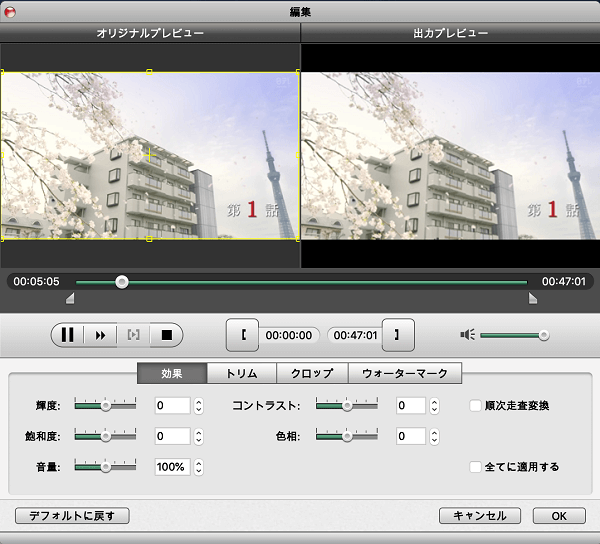Switch to the トリム tab

241,373
